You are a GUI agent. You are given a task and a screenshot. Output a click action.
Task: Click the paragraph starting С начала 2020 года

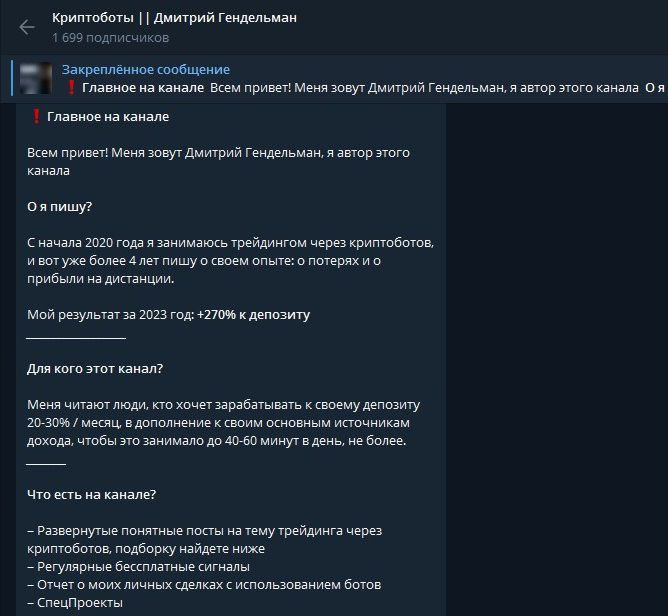230,261
